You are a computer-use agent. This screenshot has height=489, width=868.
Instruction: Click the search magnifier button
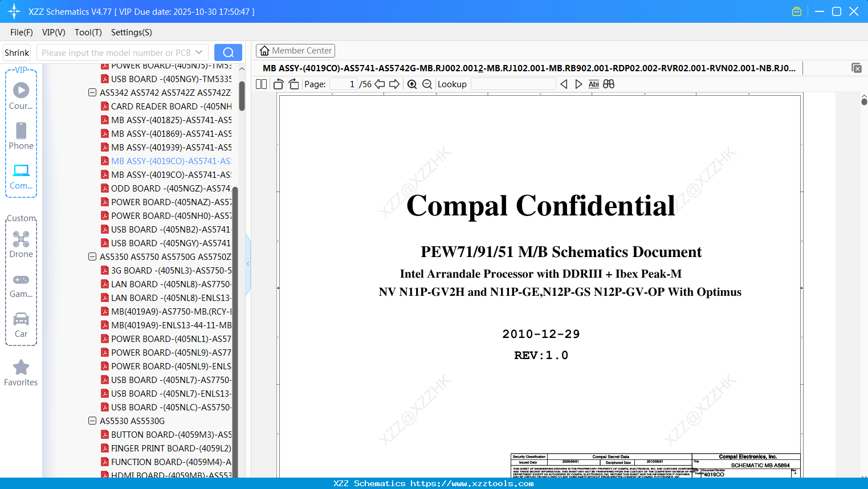[x=228, y=52]
